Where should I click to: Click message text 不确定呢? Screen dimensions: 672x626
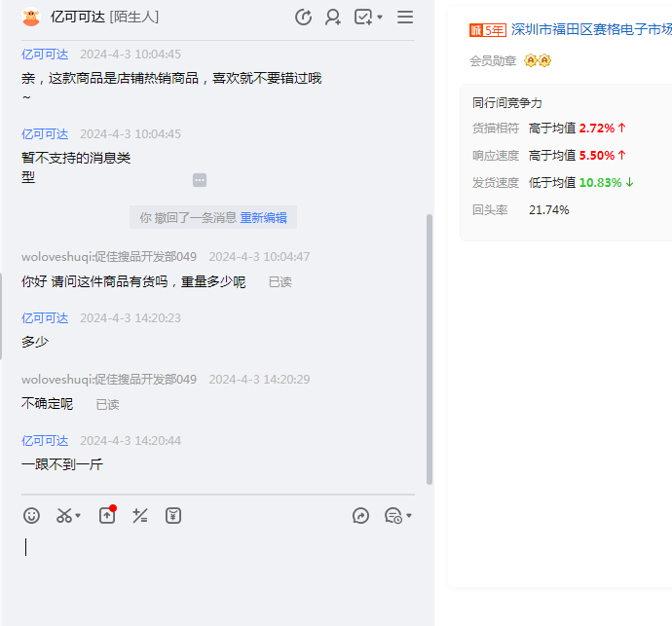(x=47, y=404)
